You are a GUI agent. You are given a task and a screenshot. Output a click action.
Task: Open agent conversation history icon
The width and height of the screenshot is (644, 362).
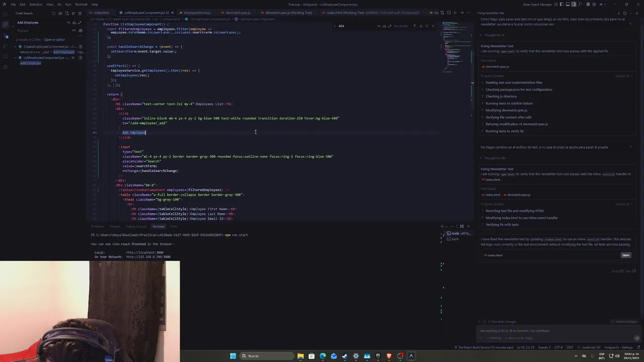[624, 13]
